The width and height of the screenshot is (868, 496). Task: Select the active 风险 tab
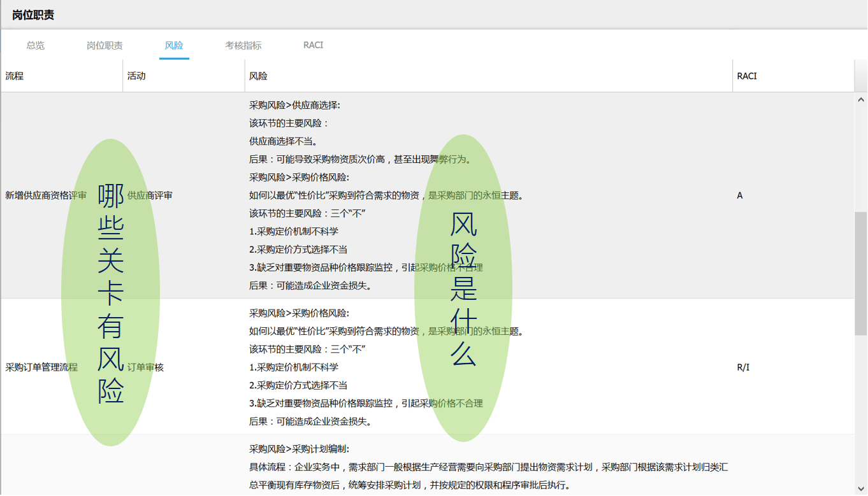pos(174,45)
